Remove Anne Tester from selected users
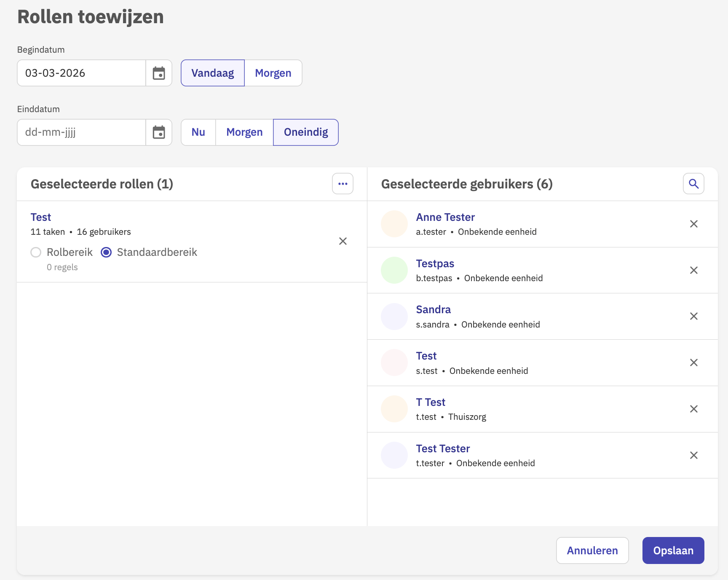Screen dimensions: 728x580 pos(693,224)
